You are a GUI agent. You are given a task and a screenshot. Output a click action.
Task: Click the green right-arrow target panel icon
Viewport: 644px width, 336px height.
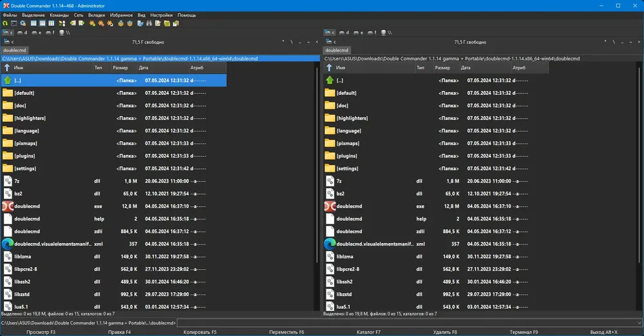click(x=82, y=23)
